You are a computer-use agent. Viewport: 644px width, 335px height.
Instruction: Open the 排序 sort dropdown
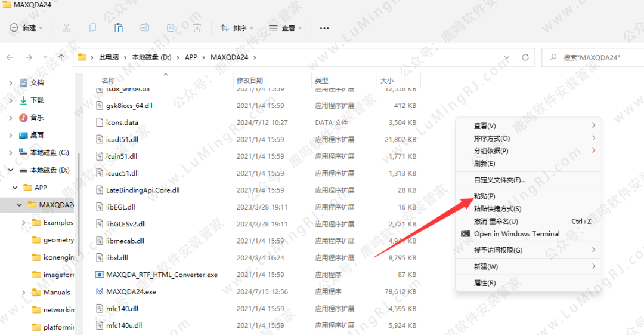coord(237,28)
